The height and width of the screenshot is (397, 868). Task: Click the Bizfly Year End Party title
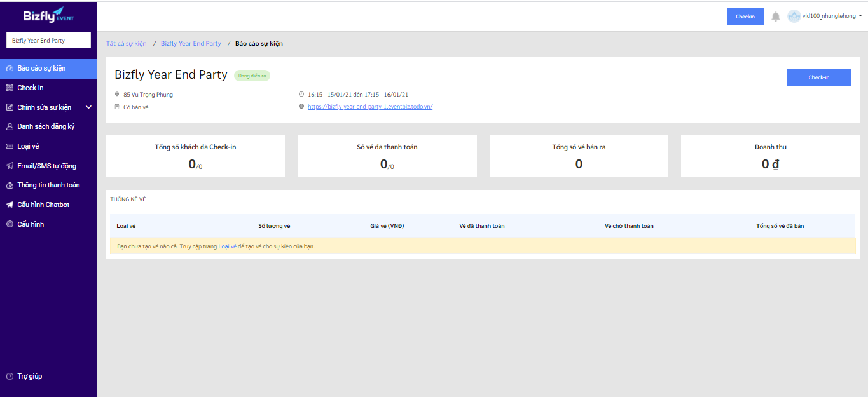click(x=171, y=75)
